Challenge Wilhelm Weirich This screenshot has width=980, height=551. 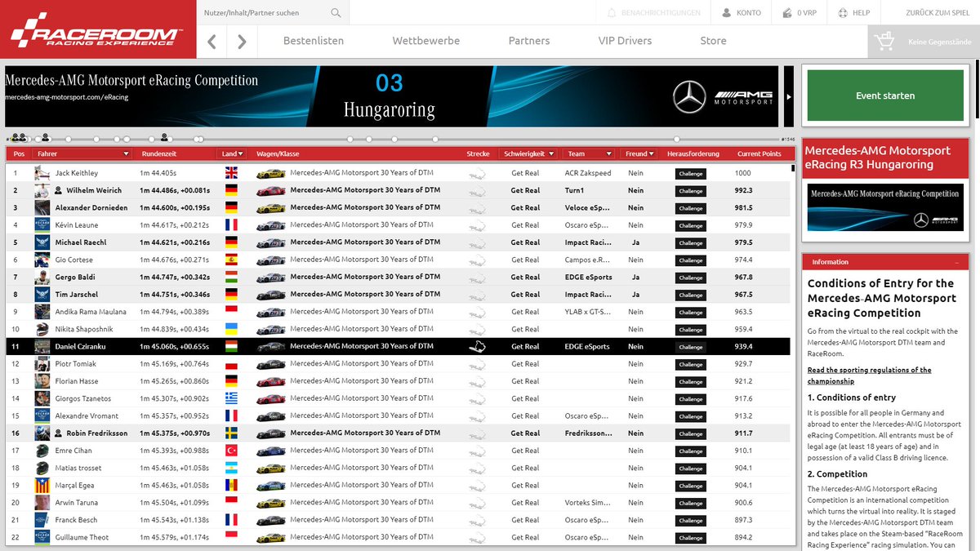pos(690,191)
